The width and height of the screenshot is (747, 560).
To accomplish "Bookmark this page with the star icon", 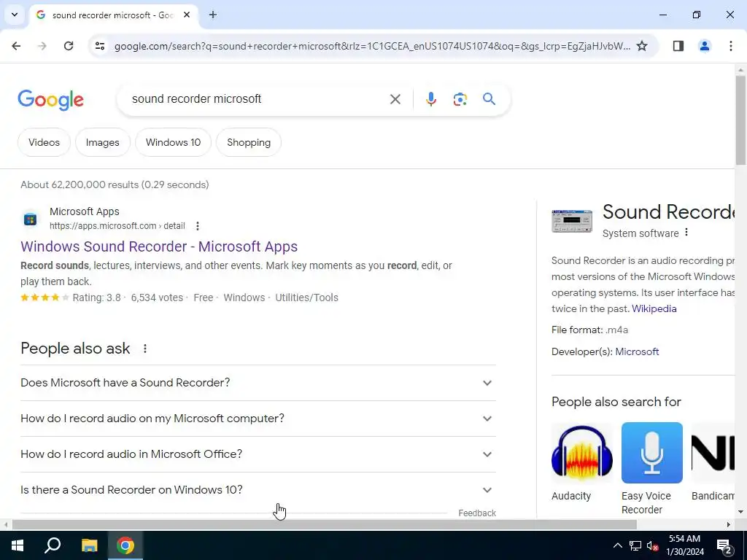I will tap(642, 46).
